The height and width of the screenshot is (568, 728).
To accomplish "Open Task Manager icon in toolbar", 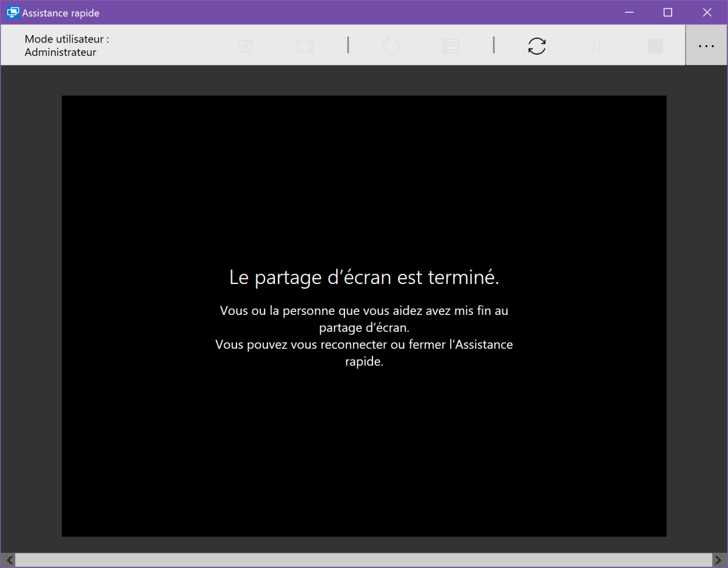I will pyautogui.click(x=450, y=46).
